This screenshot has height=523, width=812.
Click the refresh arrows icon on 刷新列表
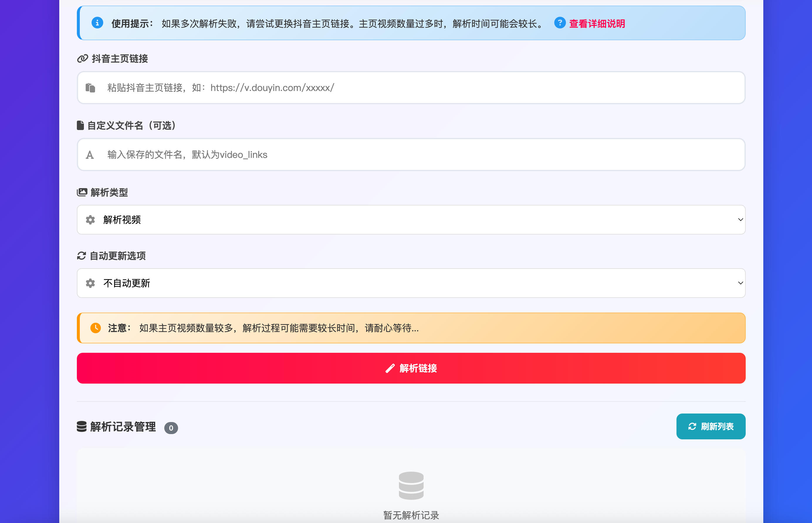click(692, 426)
